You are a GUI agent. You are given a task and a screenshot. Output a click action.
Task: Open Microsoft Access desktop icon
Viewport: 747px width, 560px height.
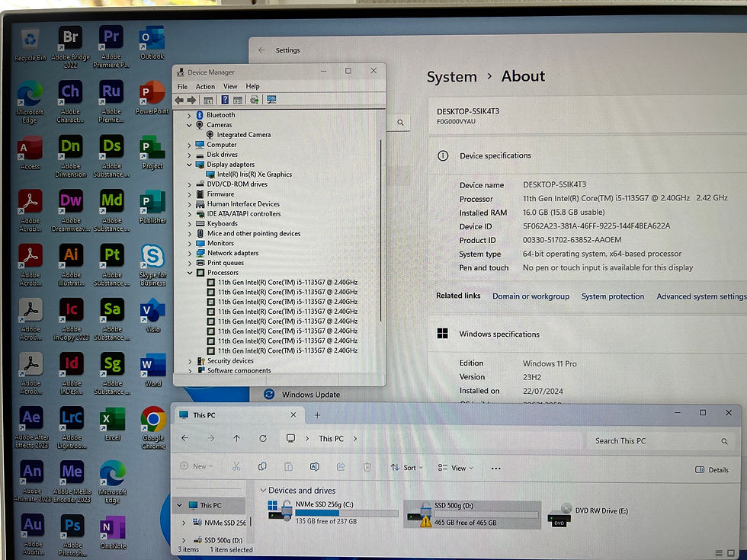click(x=30, y=152)
